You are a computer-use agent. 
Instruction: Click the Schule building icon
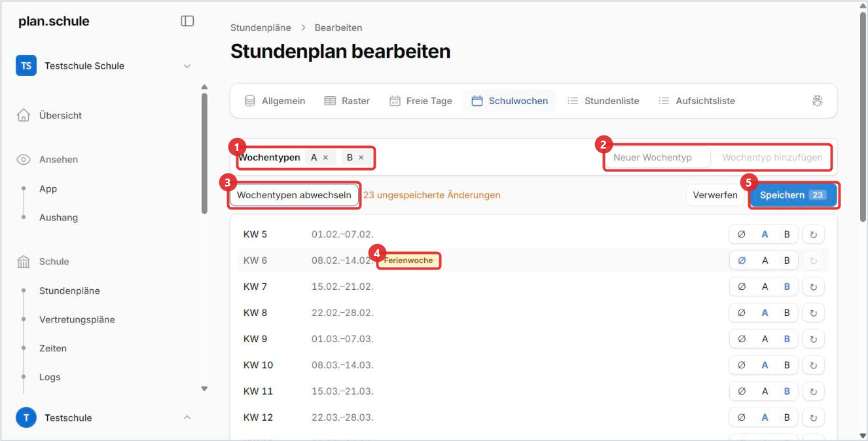pos(24,262)
